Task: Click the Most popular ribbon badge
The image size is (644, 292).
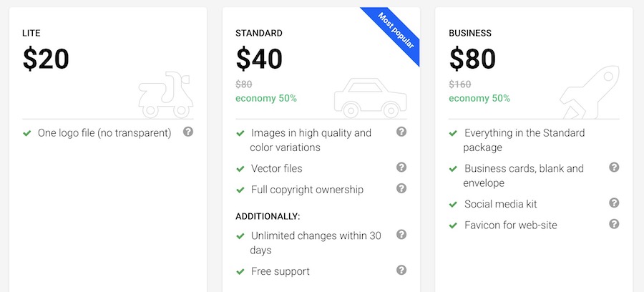Action: tap(394, 31)
